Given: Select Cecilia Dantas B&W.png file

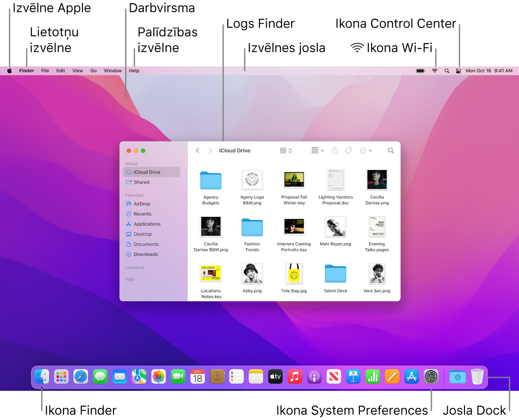Looking at the screenshot, I should 211,234.
